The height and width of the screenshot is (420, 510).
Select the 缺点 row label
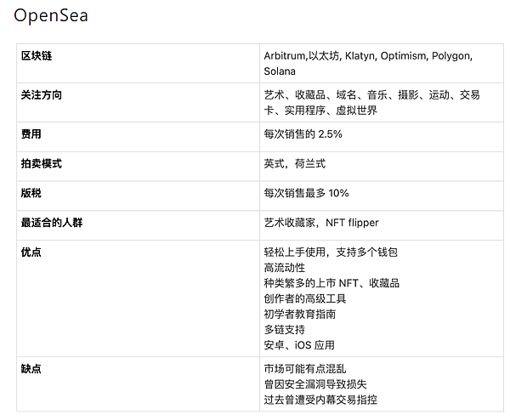click(31, 369)
